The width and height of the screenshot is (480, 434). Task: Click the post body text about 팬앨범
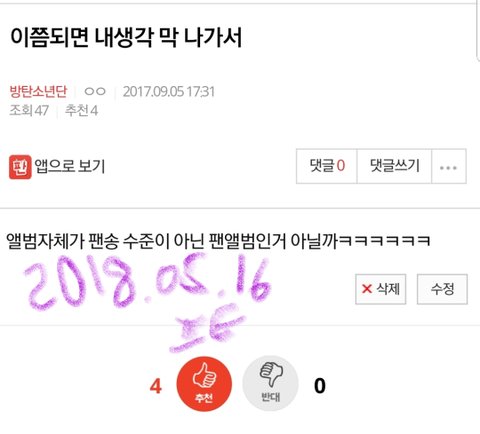pyautogui.click(x=218, y=241)
